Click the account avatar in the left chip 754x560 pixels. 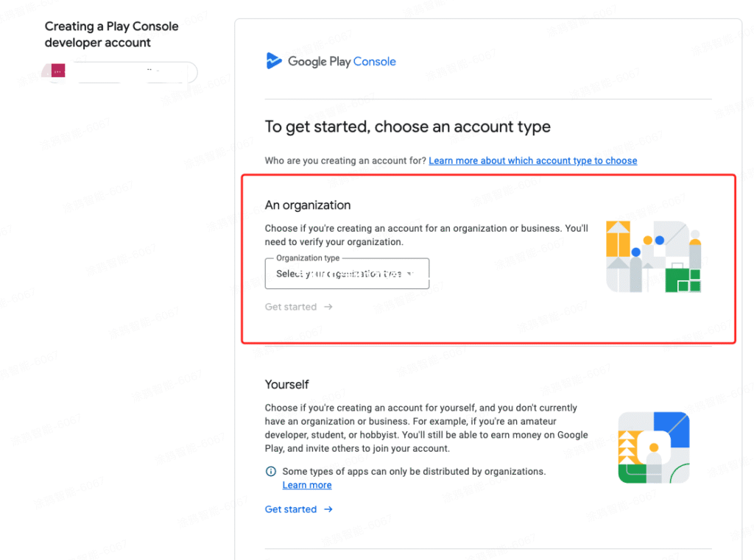click(x=58, y=71)
